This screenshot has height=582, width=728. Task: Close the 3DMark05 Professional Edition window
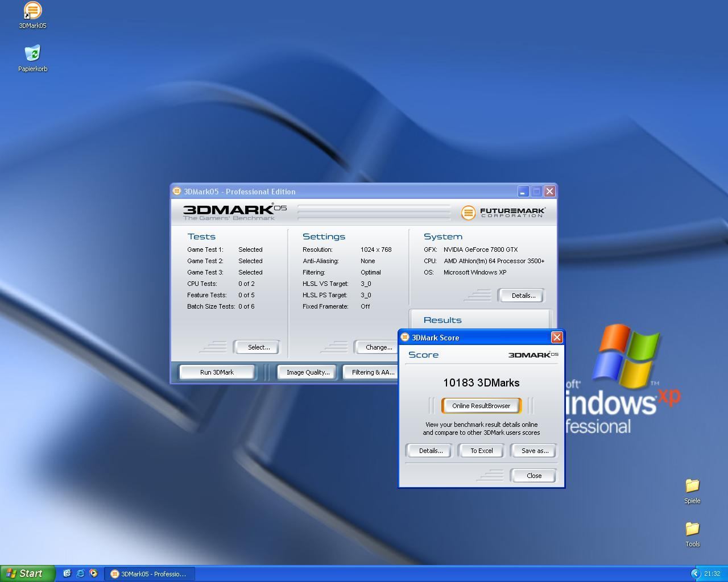[x=549, y=192]
